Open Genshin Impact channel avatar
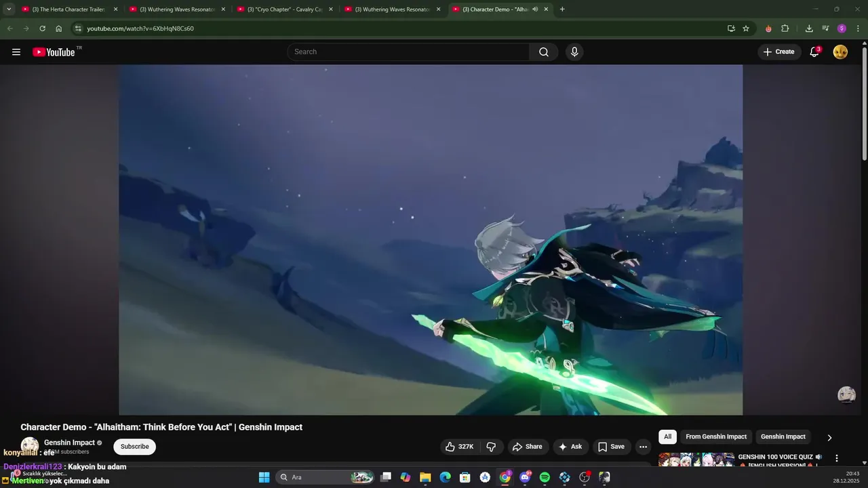 click(x=29, y=445)
